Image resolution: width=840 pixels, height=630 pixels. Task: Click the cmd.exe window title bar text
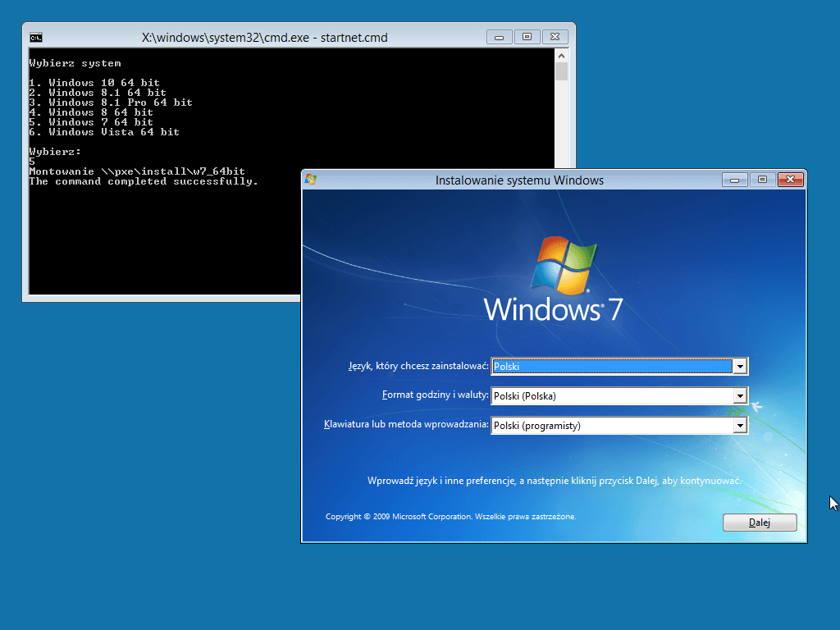tap(264, 38)
